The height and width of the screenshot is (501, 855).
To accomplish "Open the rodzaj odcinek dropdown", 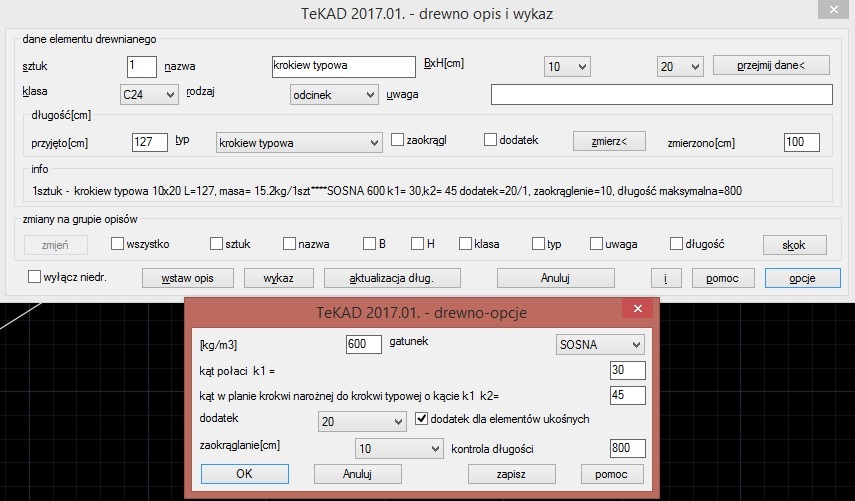I will (x=334, y=94).
